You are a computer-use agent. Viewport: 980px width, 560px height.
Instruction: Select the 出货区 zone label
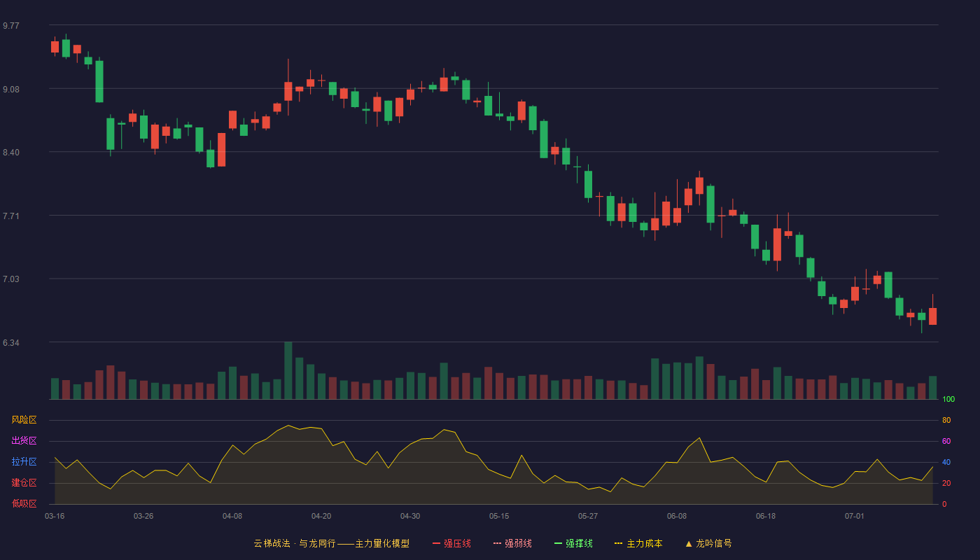[24, 441]
